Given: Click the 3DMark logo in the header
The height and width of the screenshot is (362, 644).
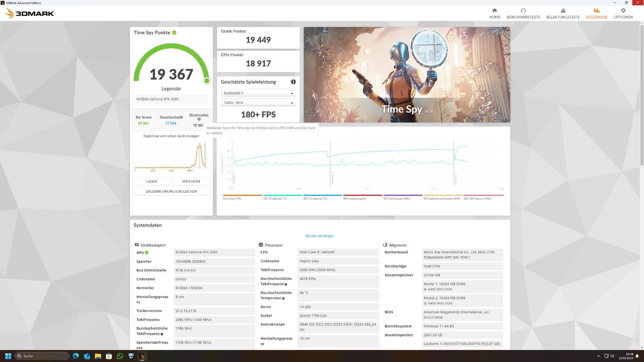Looking at the screenshot, I should click(x=29, y=13).
